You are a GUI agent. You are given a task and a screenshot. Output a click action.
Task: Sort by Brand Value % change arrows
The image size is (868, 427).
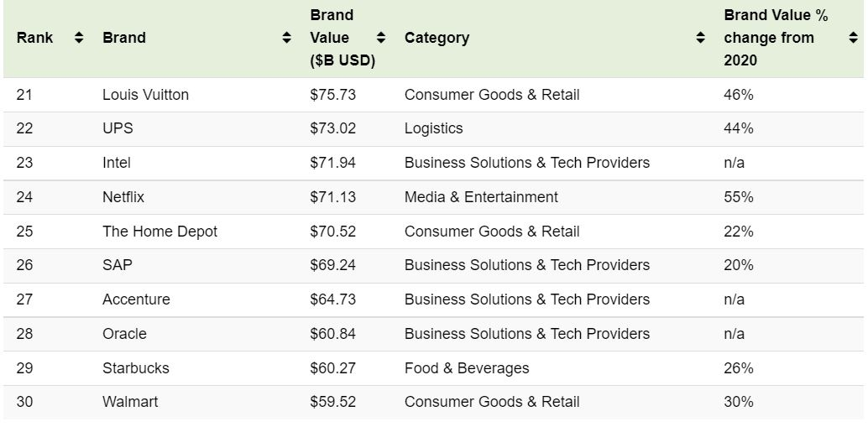(x=854, y=38)
